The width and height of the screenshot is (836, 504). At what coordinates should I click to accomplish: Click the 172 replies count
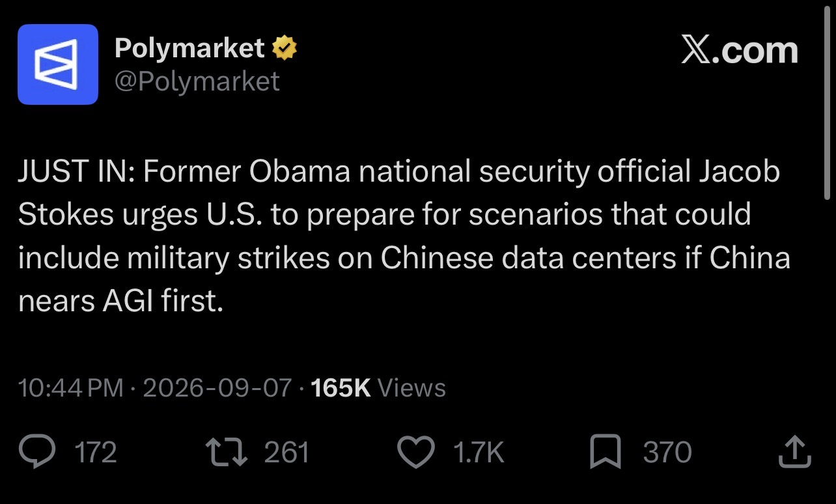point(96,453)
